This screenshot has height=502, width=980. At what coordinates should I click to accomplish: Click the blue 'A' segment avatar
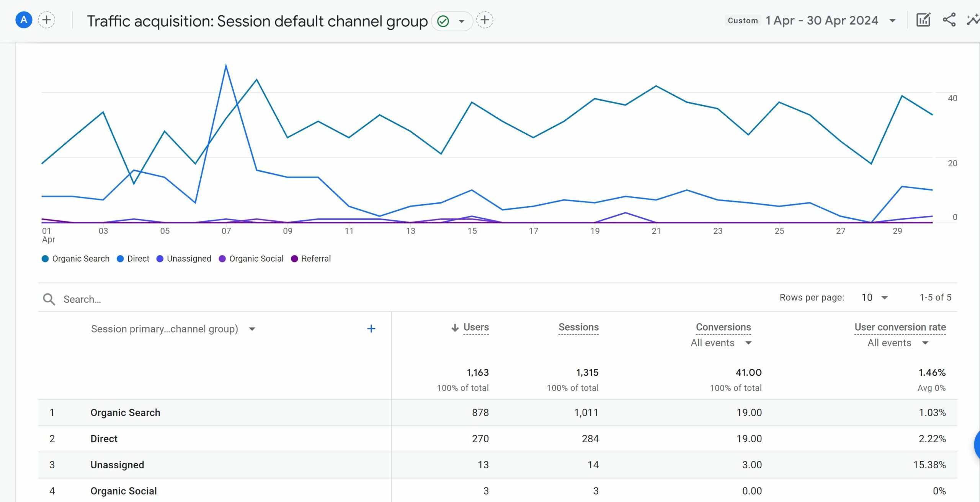click(24, 20)
